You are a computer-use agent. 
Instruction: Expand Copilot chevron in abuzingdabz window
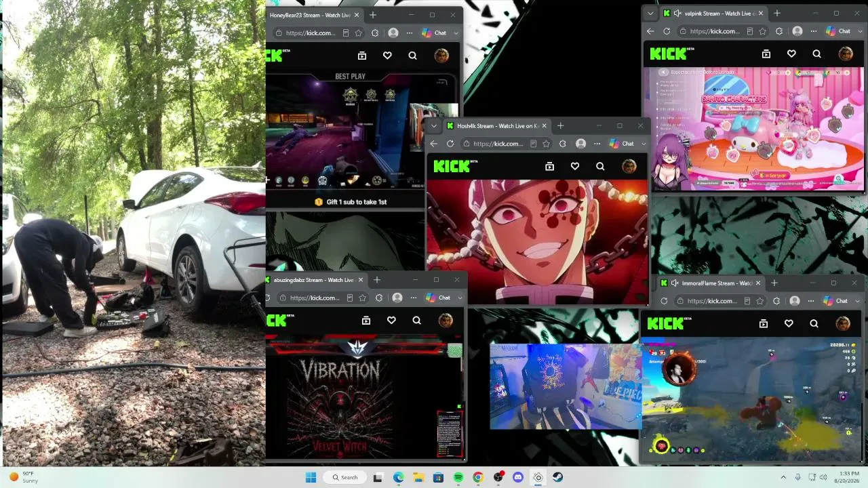(x=460, y=298)
